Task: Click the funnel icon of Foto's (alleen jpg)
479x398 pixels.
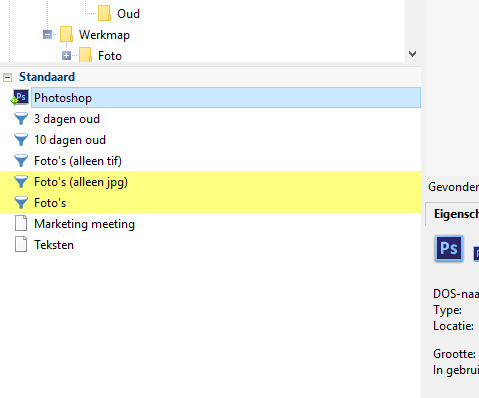Action: 21,182
